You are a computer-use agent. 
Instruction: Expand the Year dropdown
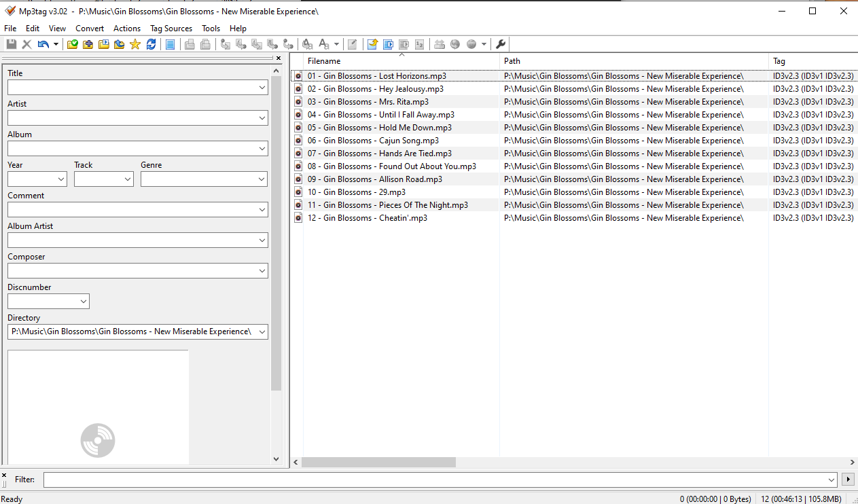(61, 179)
